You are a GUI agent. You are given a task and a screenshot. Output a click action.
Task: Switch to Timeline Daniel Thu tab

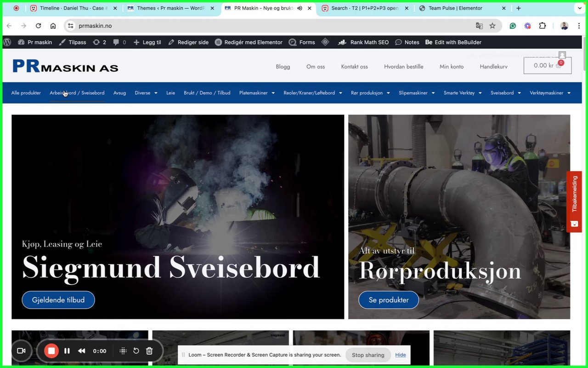pos(73,8)
